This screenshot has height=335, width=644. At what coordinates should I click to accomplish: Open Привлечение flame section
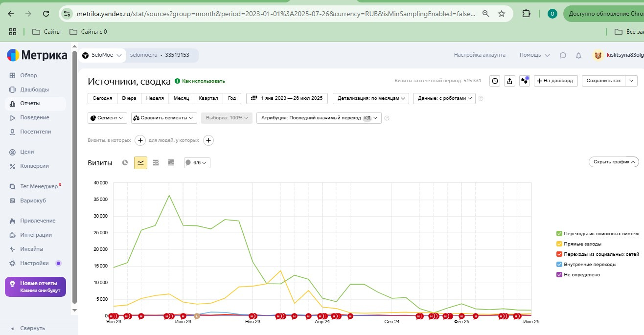38,221
